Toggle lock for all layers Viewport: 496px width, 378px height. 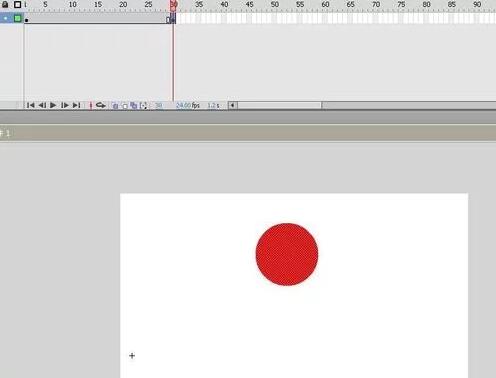click(x=5, y=4)
